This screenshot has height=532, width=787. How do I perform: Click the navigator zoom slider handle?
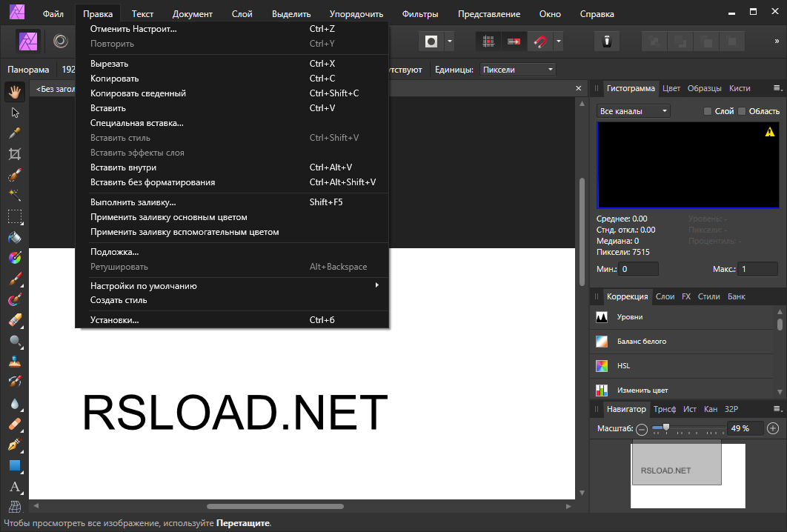pos(666,428)
